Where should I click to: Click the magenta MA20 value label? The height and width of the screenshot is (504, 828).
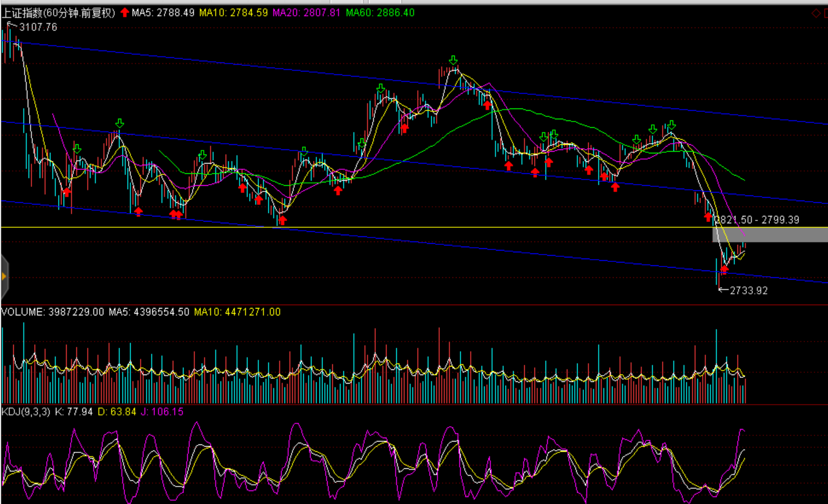click(x=307, y=13)
